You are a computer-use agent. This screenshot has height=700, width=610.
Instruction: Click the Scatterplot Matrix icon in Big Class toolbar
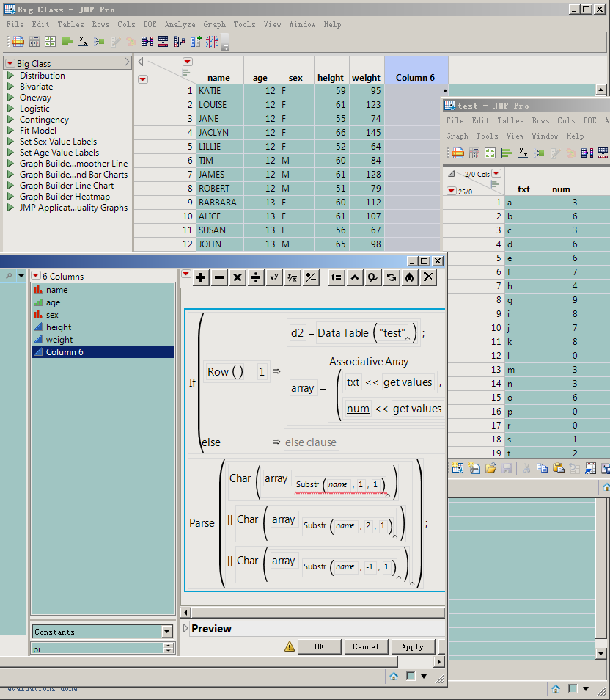[x=212, y=42]
